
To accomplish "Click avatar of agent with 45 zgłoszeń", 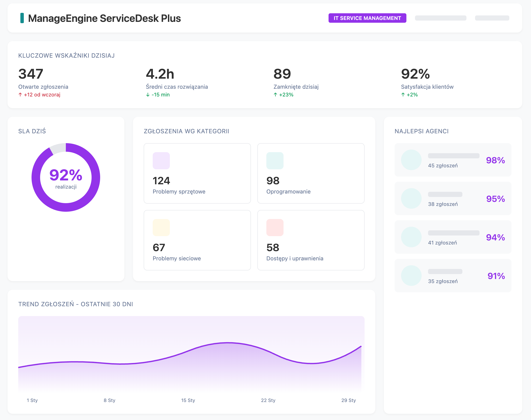I will 411,160.
